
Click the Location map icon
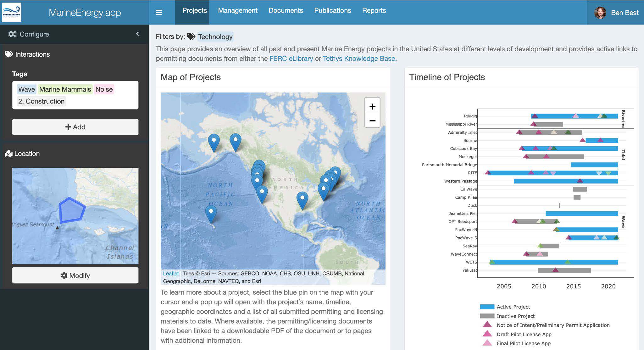[x=9, y=154]
